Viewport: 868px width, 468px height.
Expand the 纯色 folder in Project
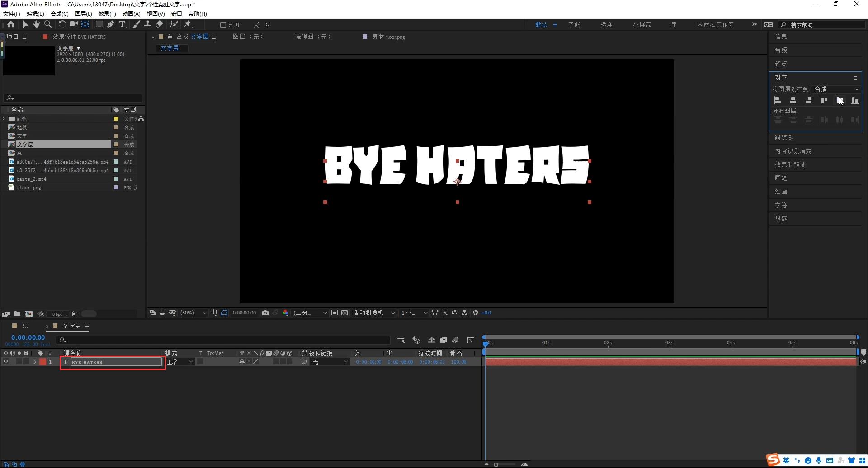[4, 118]
